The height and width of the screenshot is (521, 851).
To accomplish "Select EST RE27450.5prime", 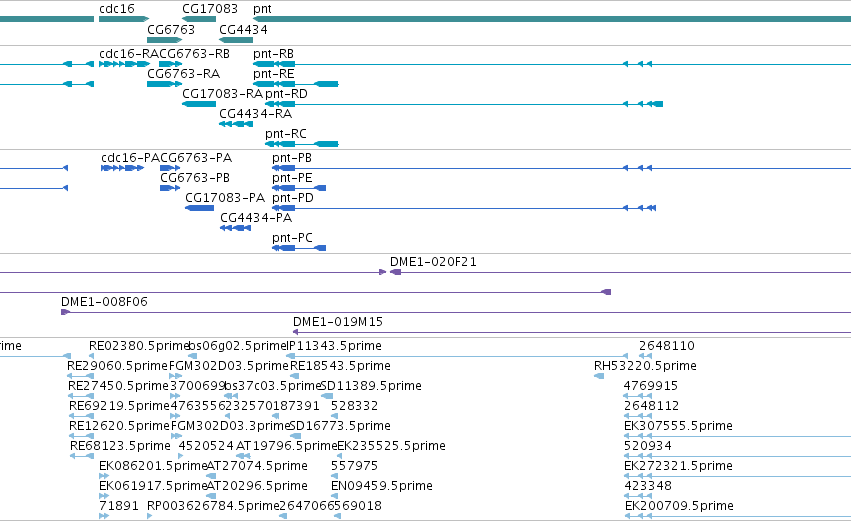I will pyautogui.click(x=118, y=386).
